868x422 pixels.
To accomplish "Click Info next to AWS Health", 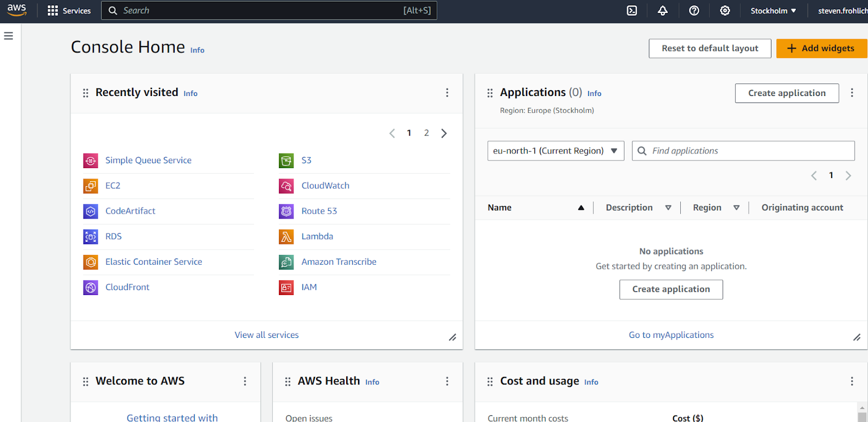I will click(x=372, y=382).
